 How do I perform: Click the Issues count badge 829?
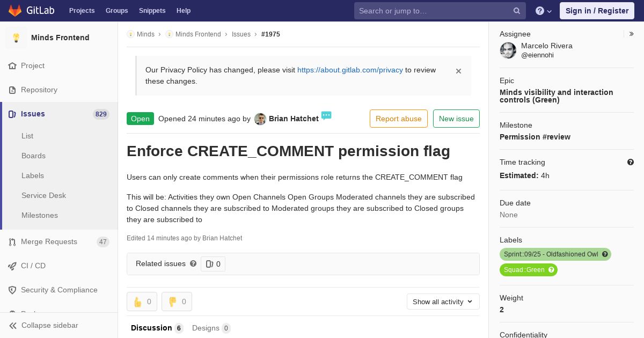pyautogui.click(x=101, y=114)
